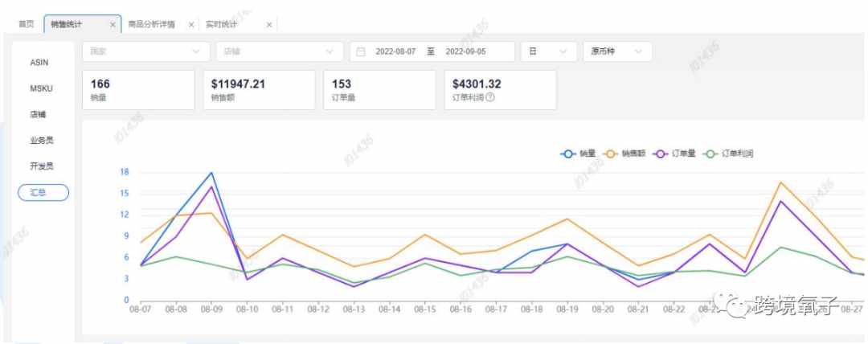Open the 店铺 store filter dropdown
This screenshot has width=868, height=344.
pos(280,51)
